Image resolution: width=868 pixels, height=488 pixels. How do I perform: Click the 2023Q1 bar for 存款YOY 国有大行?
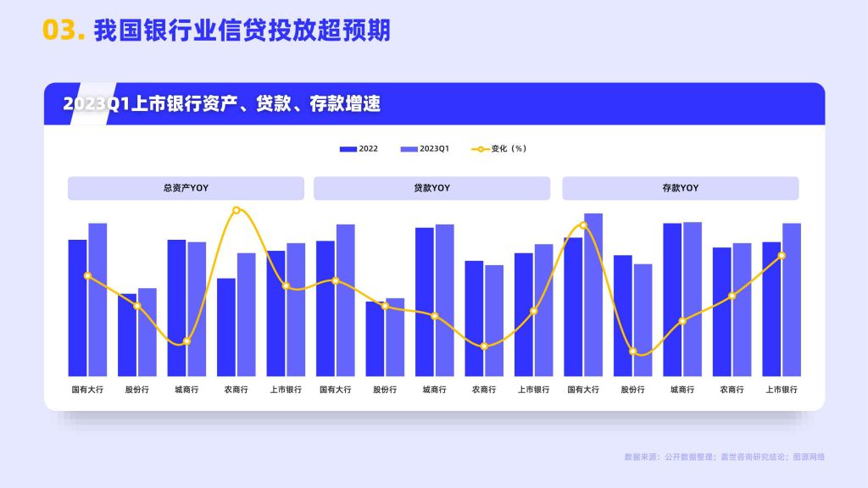tap(593, 295)
